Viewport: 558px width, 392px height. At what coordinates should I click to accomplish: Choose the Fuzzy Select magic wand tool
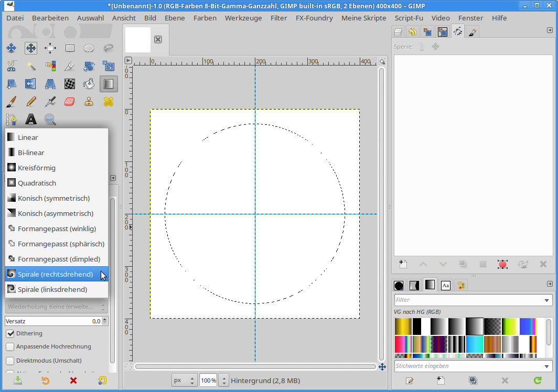[x=31, y=66]
